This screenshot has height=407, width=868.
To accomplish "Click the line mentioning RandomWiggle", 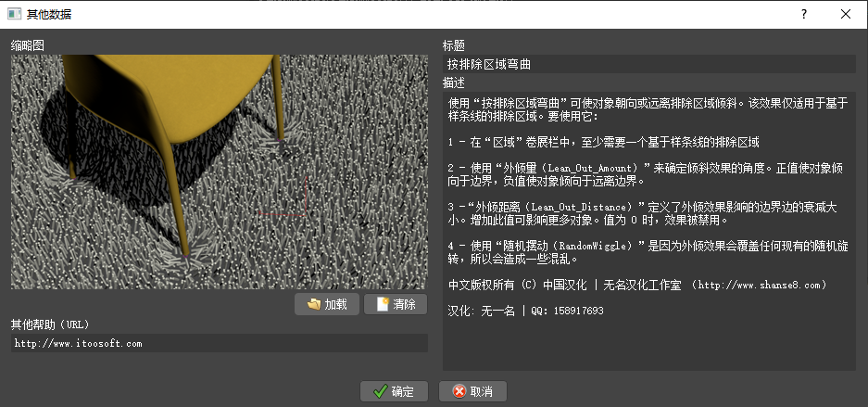I will point(648,246).
